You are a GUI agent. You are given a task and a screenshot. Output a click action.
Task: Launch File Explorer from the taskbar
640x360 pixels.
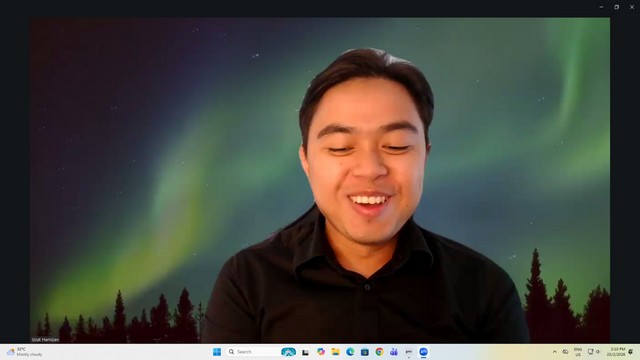pyautogui.click(x=336, y=352)
